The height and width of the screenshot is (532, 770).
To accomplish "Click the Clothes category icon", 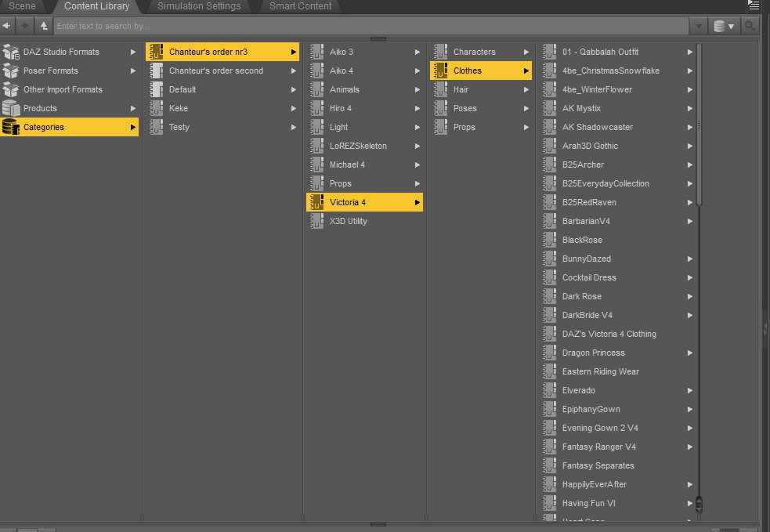I will point(440,71).
